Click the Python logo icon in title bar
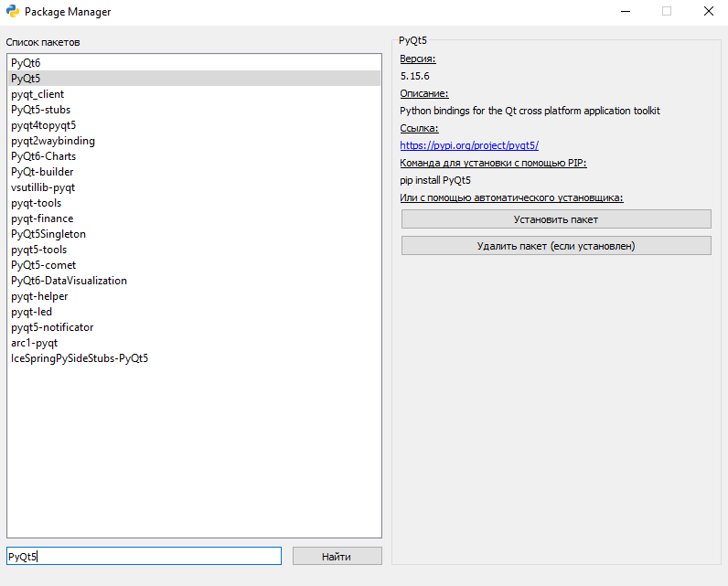This screenshot has width=728, height=586. point(13,11)
